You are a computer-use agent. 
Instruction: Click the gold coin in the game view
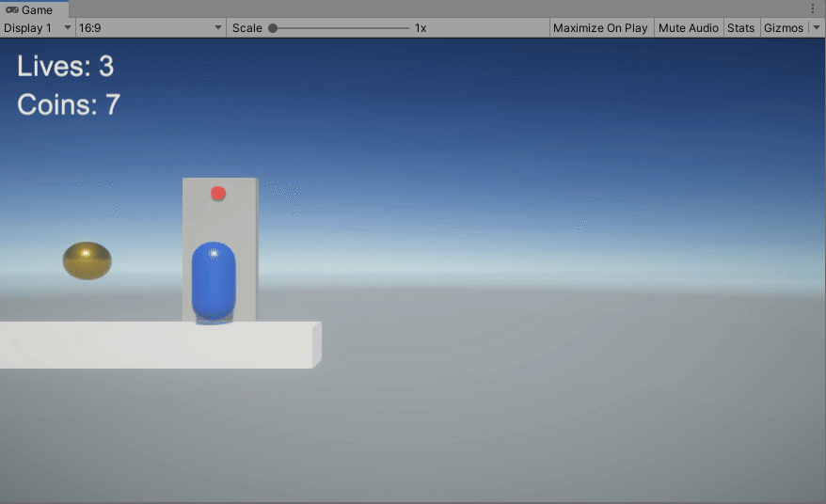[x=87, y=260]
